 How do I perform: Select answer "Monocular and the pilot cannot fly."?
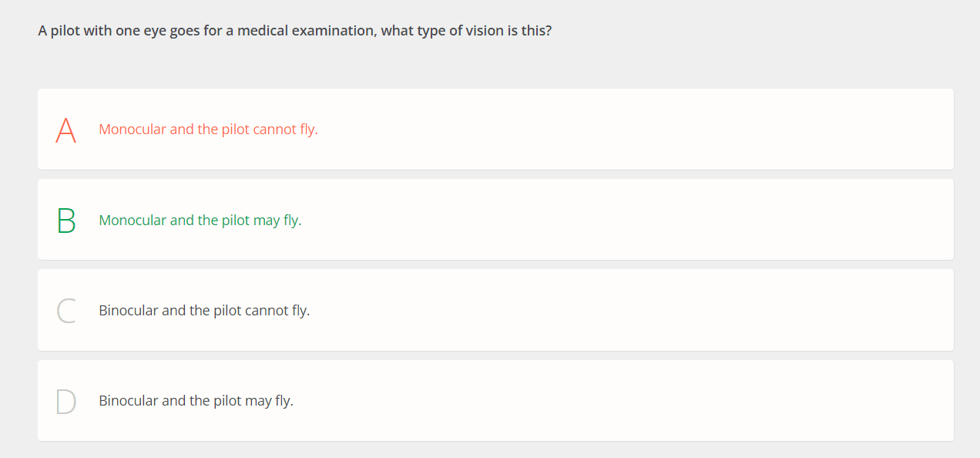(208, 130)
